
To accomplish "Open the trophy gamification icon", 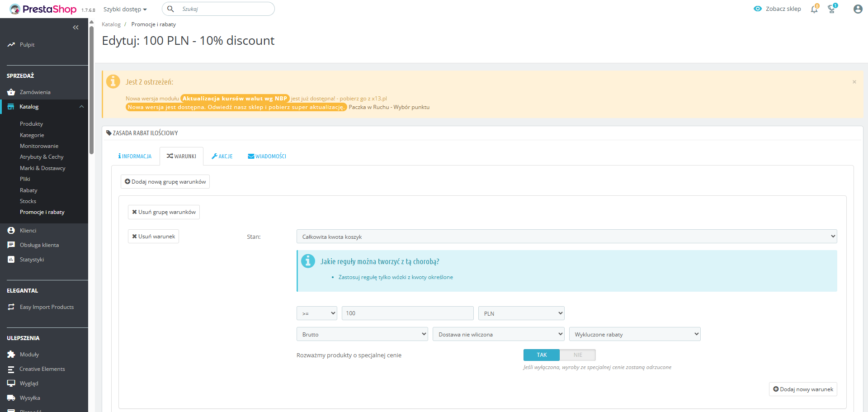I will [832, 9].
